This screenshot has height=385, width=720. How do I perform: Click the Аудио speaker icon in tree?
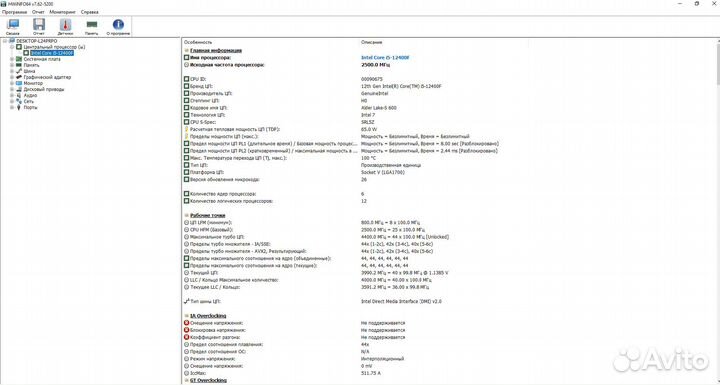(x=19, y=95)
